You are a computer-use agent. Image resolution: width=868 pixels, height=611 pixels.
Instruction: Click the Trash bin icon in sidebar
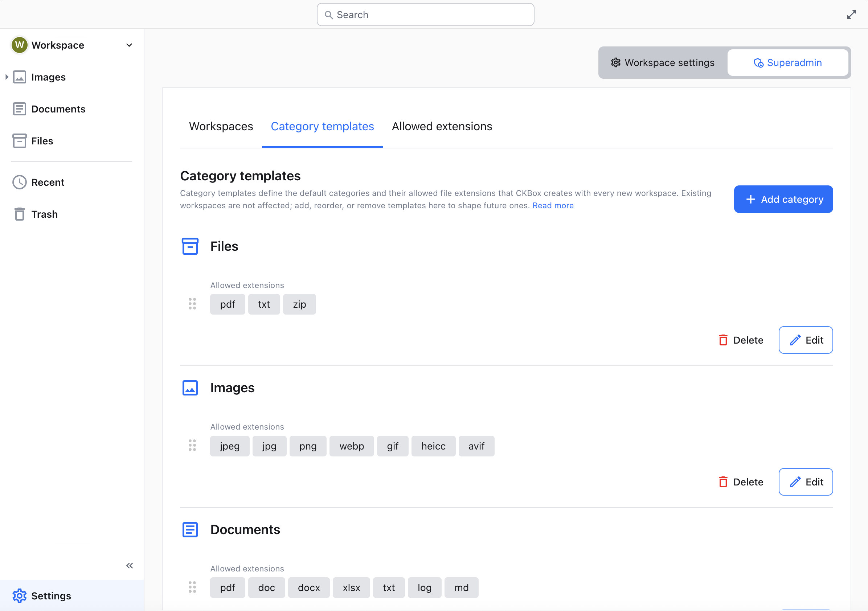tap(20, 214)
